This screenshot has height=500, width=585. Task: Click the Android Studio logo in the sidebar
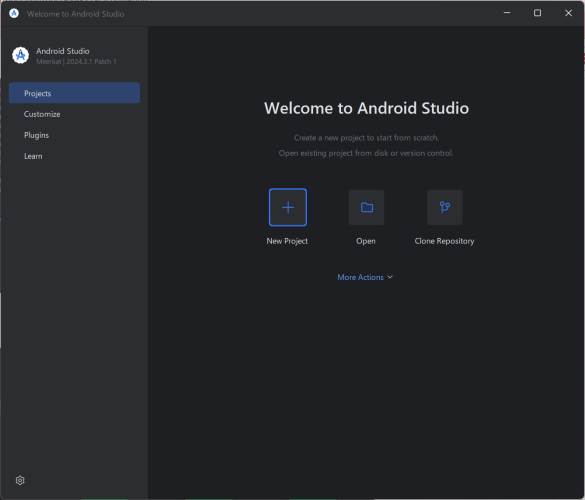21,55
